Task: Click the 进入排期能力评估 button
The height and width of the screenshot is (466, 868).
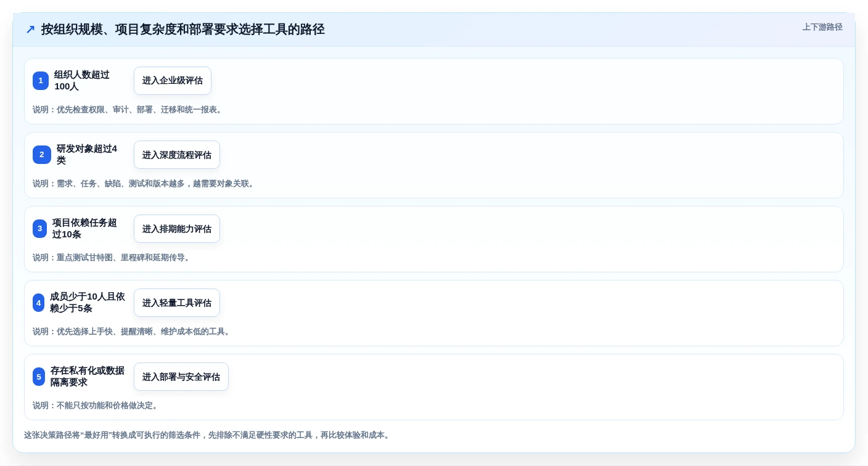Action: click(177, 229)
